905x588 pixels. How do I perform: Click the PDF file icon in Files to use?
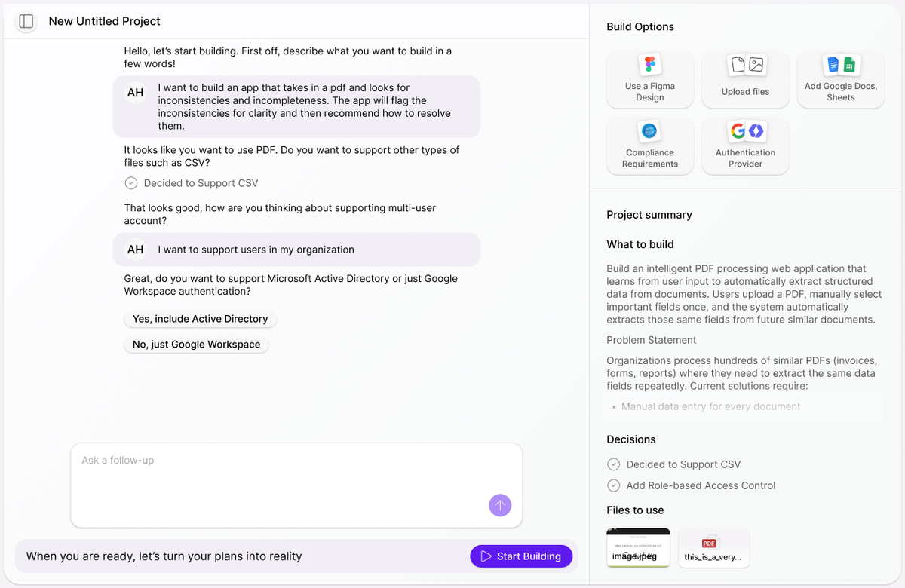[709, 543]
